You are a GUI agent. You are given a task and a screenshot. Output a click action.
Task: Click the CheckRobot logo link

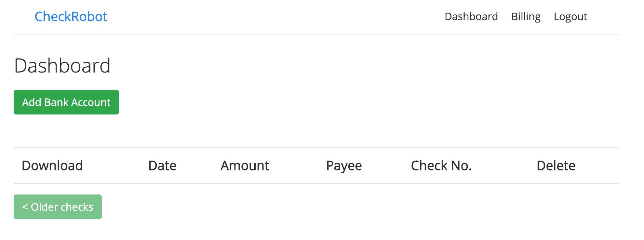pyautogui.click(x=71, y=17)
